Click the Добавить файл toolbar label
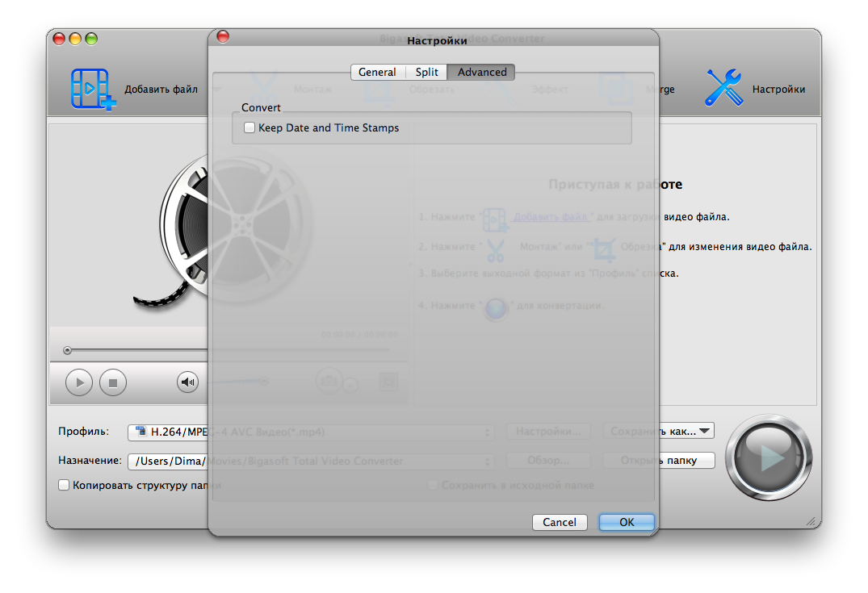 (161, 89)
